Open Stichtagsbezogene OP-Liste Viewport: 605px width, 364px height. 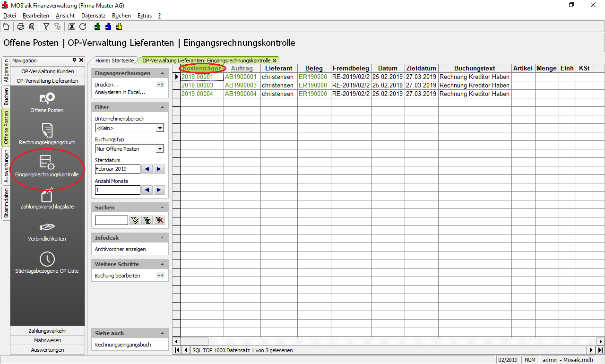pos(47,263)
